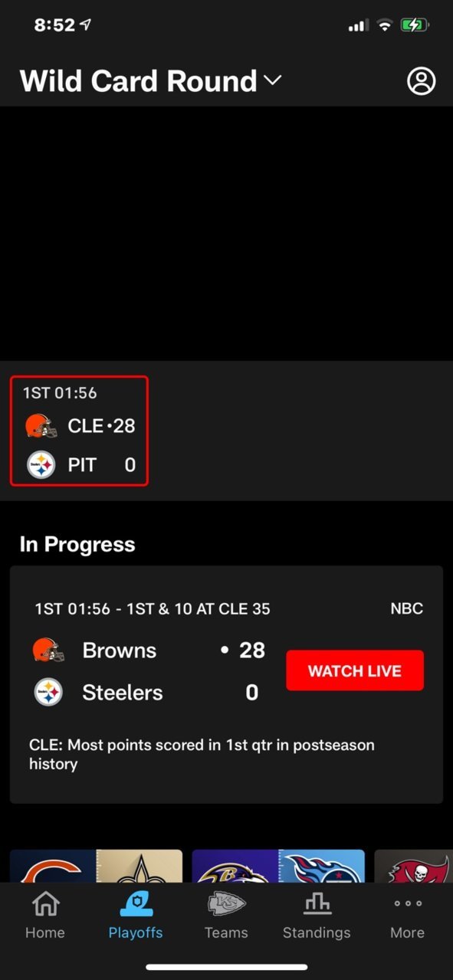Select the CLE vs PIT score tile

coord(79,431)
